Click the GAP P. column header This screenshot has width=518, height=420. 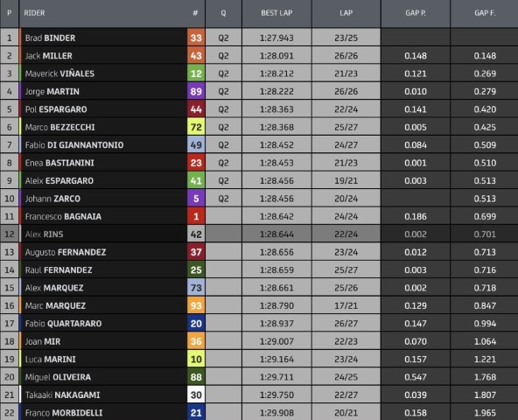coord(416,13)
